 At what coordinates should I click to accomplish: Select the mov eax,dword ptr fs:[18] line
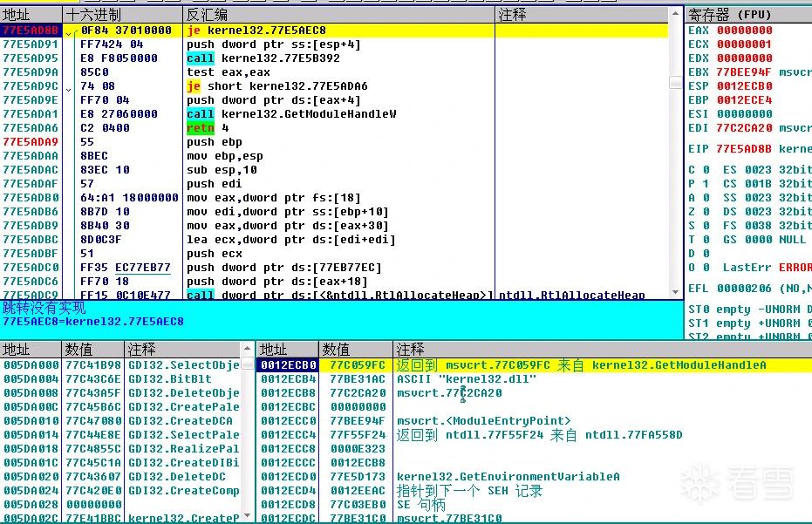[274, 198]
